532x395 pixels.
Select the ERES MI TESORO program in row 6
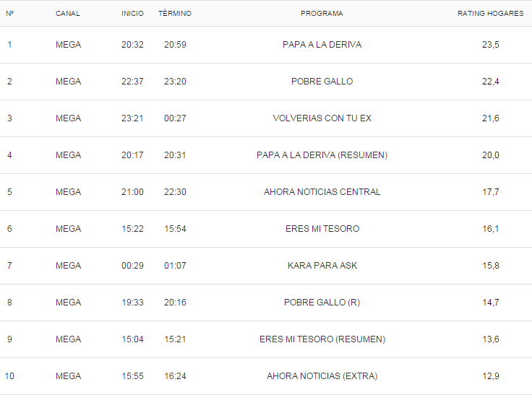[x=322, y=228]
